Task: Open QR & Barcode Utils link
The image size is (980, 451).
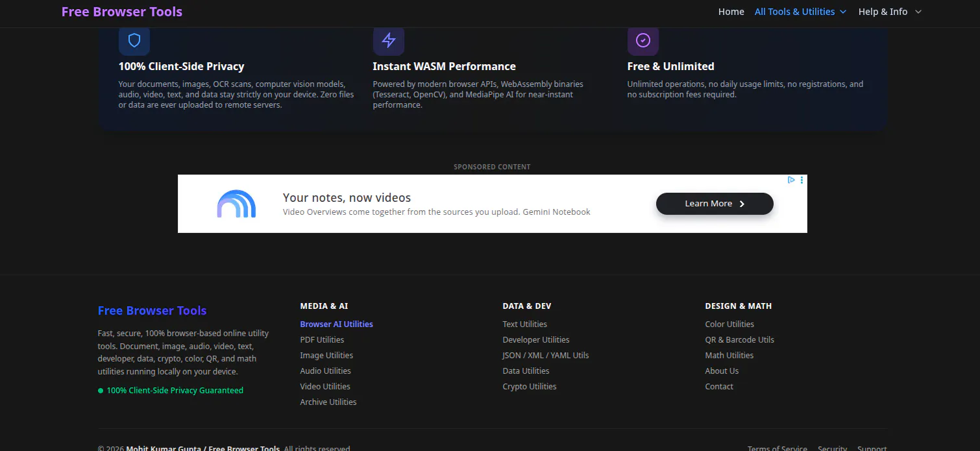Action: point(739,340)
